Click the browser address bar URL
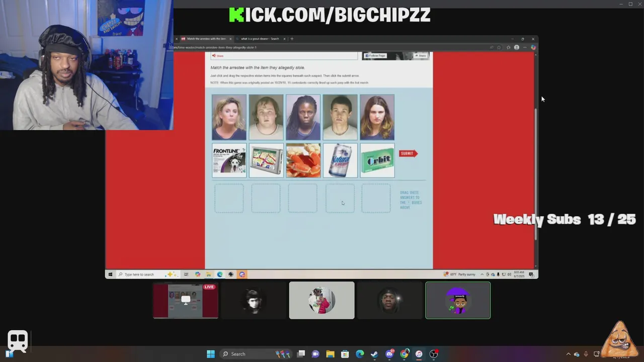This screenshot has height=362, width=644. [x=216, y=47]
